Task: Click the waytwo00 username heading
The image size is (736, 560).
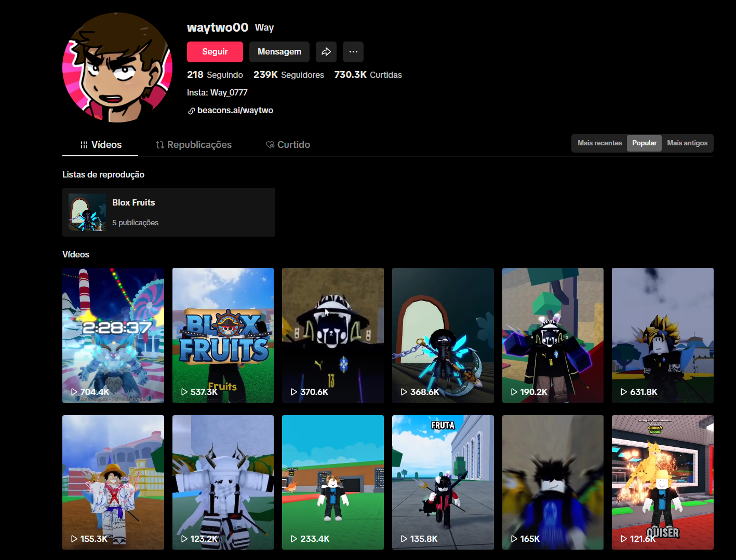Action: click(x=218, y=28)
